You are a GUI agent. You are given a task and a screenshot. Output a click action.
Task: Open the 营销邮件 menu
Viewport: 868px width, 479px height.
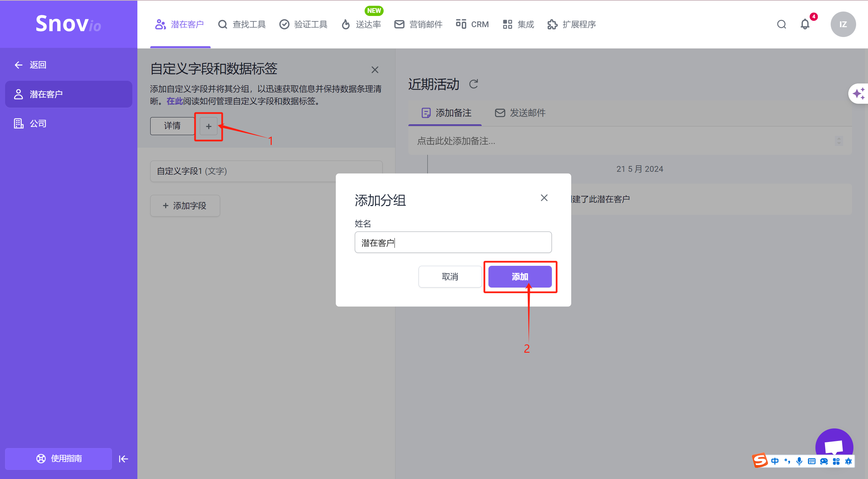[418, 24]
